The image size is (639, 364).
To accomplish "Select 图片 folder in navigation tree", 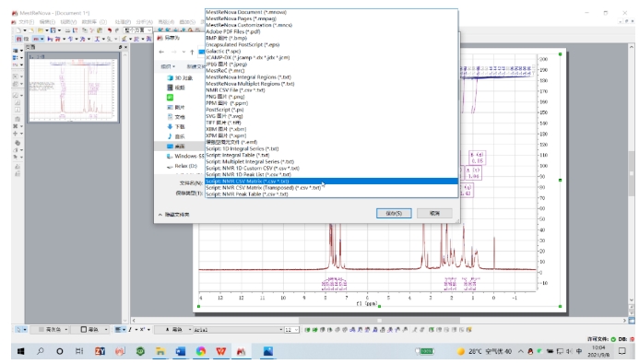I will click(176, 107).
